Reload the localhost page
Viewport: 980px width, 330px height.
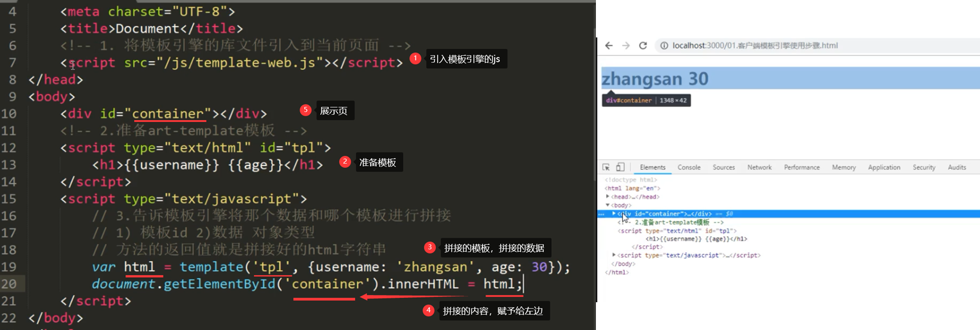pos(643,45)
